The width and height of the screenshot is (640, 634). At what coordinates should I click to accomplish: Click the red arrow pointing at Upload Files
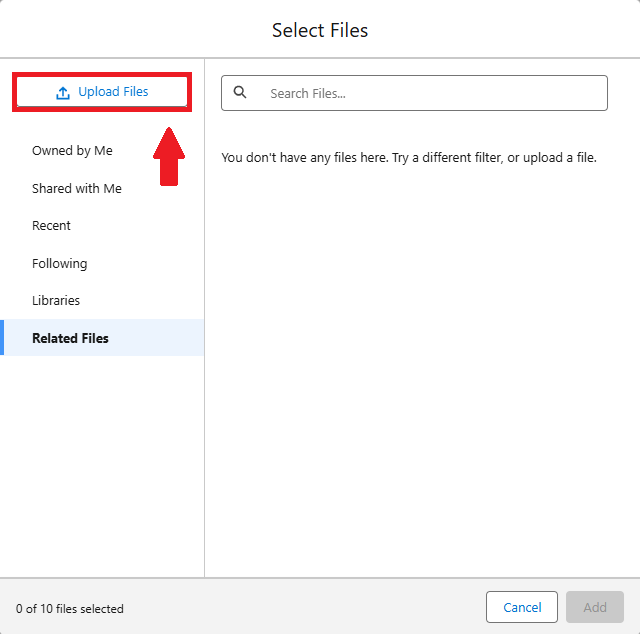coord(169,156)
